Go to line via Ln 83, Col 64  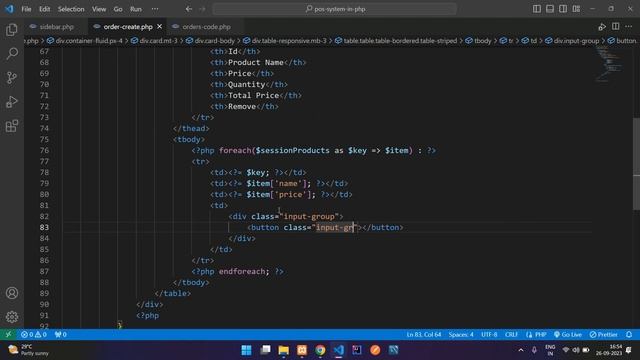point(424,334)
